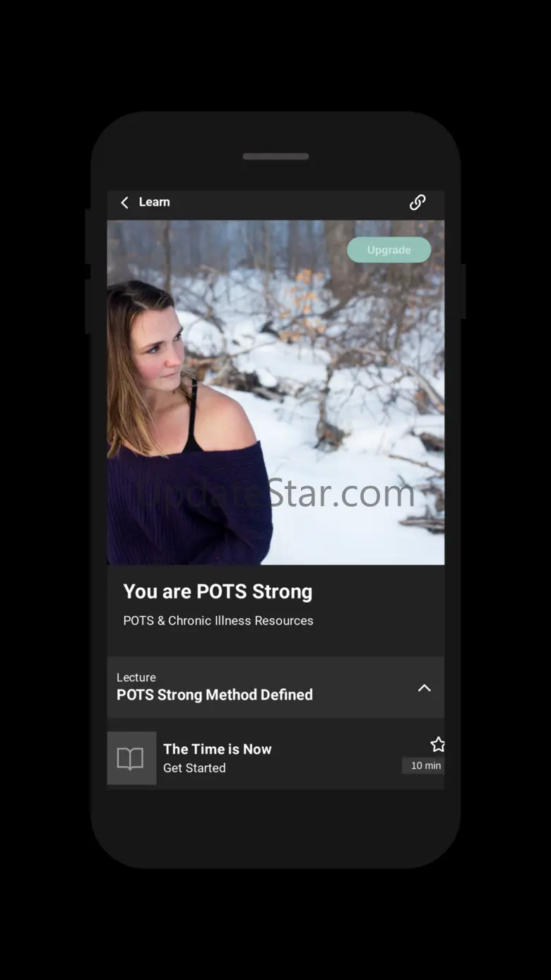Click the 10 min duration badge

click(426, 765)
